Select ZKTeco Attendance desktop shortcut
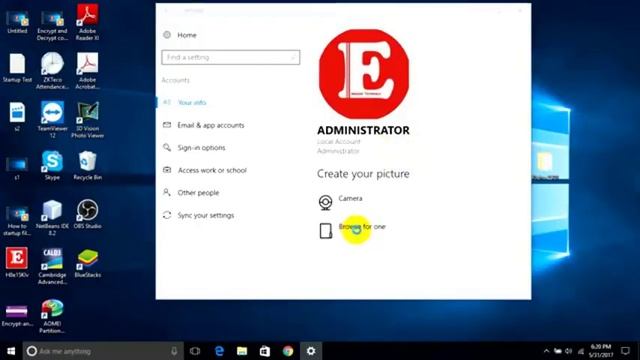The height and width of the screenshot is (360, 640). (52, 70)
